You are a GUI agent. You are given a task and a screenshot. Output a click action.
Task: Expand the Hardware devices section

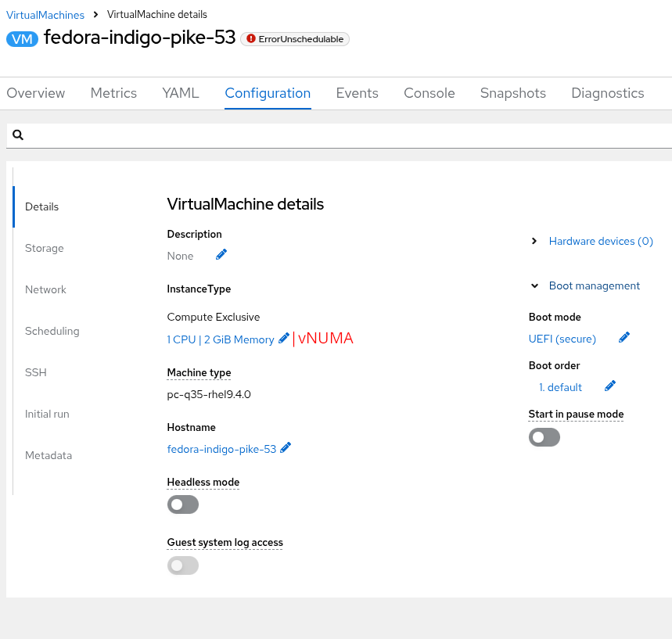click(x=534, y=241)
